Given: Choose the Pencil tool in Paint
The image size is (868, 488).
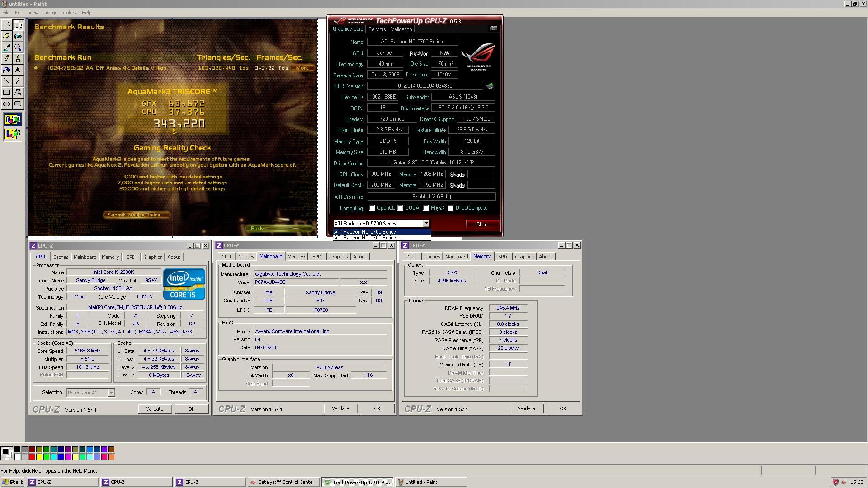Looking at the screenshot, I should point(7,59).
